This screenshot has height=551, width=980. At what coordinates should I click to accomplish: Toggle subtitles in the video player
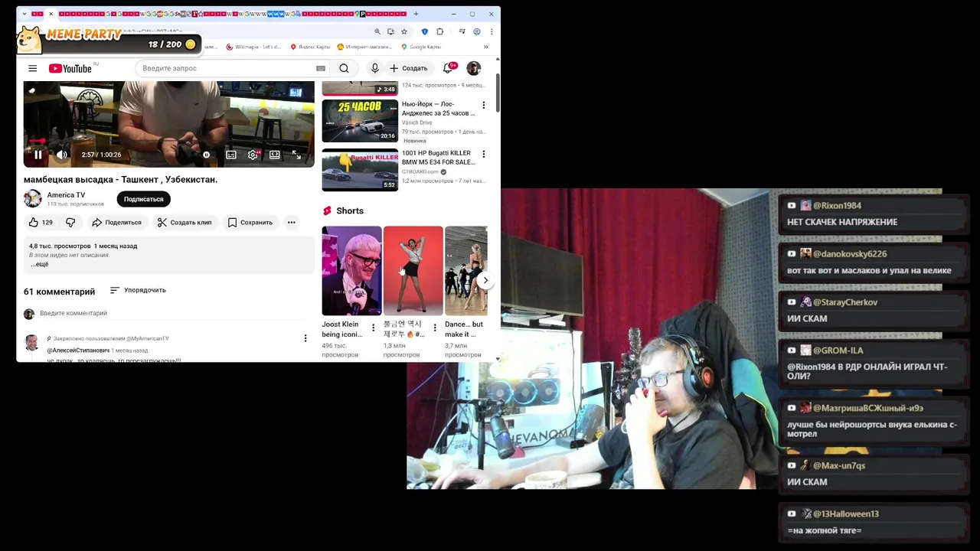231,155
